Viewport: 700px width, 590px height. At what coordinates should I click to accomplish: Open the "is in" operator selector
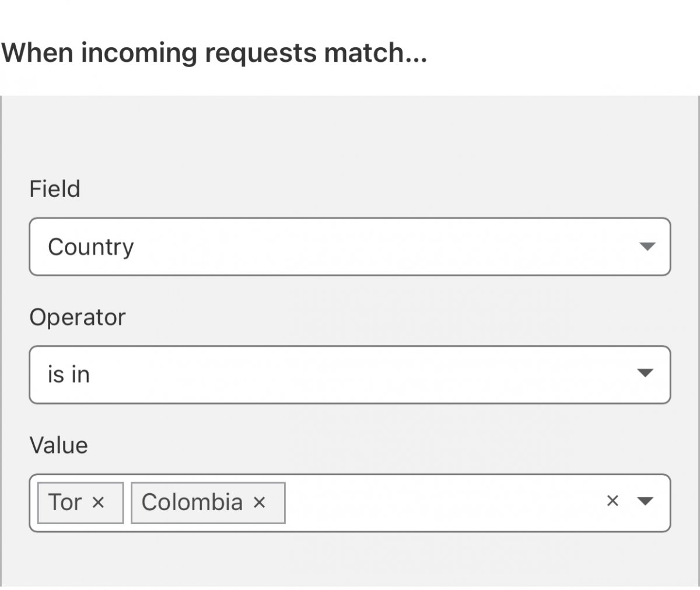coord(349,374)
